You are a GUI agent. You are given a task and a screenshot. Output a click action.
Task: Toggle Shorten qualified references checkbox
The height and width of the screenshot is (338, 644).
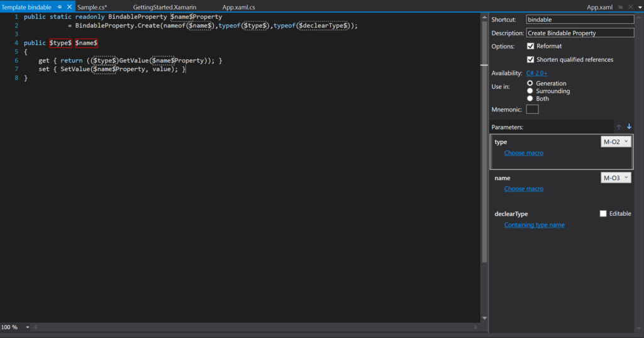(x=530, y=60)
